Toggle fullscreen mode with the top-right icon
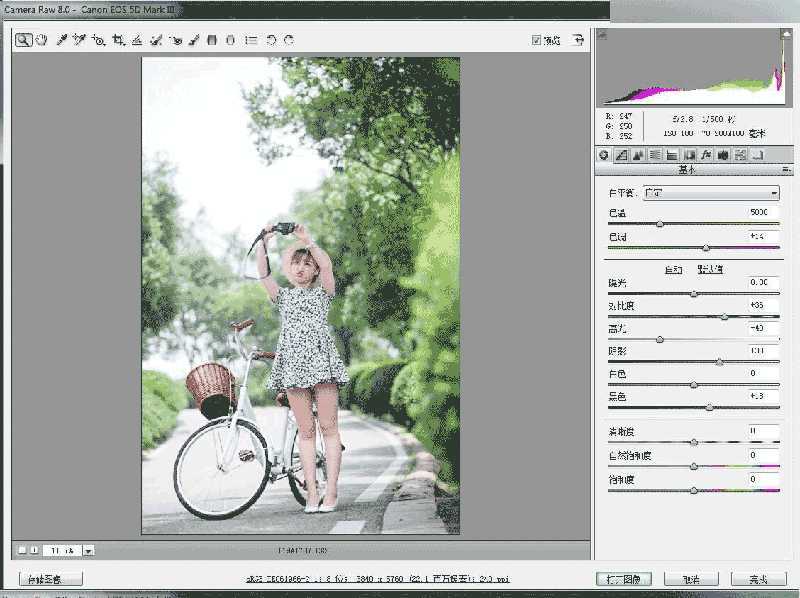The height and width of the screenshot is (598, 800). (578, 40)
